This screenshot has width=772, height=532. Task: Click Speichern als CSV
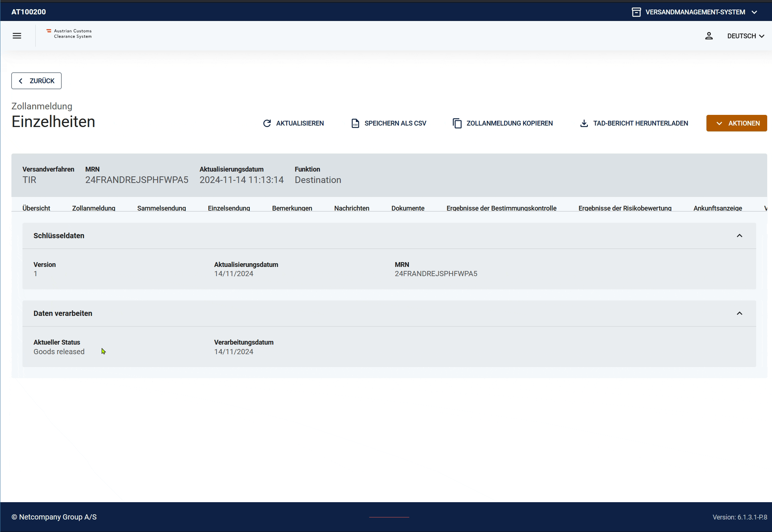(x=395, y=123)
